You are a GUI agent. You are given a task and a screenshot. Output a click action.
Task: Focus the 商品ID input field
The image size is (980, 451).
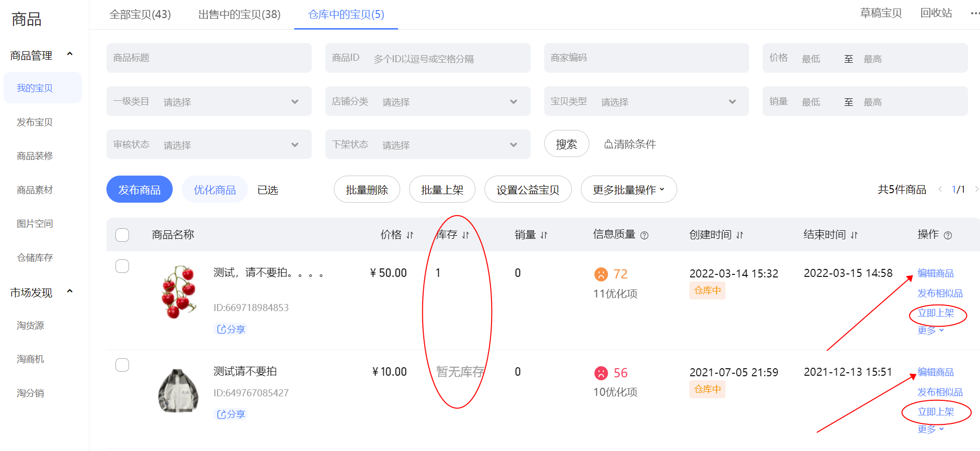428,58
